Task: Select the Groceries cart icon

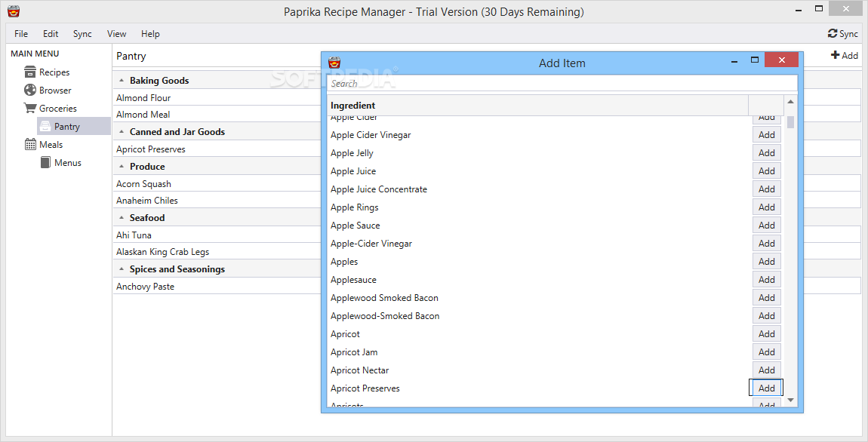Action: coord(30,108)
